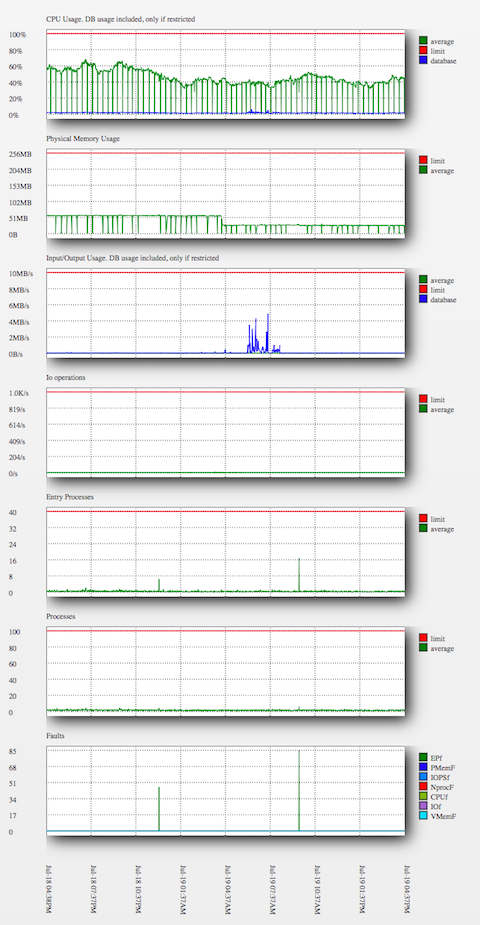
Task: Click the Jul-19 04:37PM time axis label
Action: click(x=407, y=890)
